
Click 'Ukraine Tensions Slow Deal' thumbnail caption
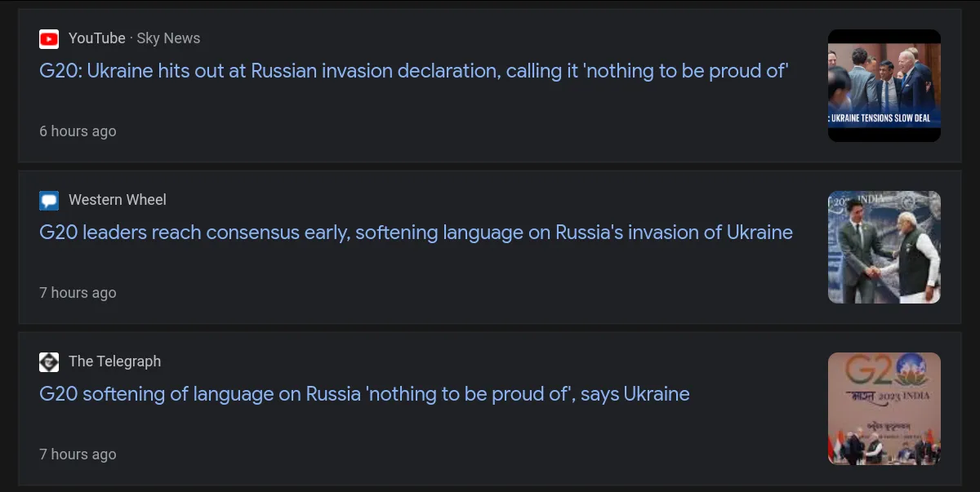pos(884,118)
